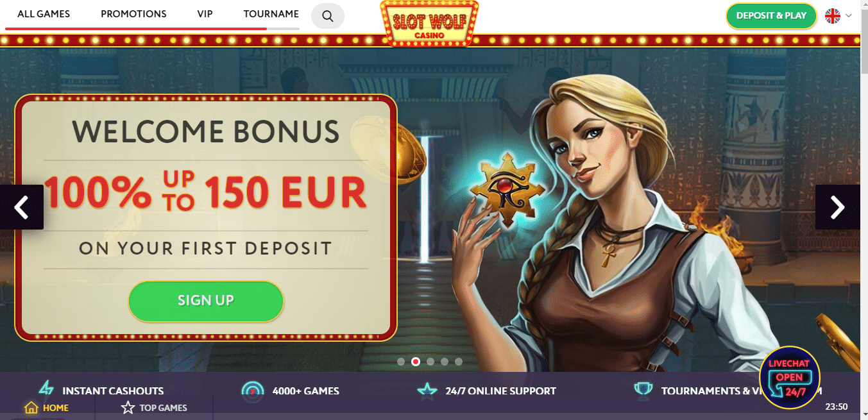Go to the next banner slide arrow
868x420 pixels.
pyautogui.click(x=838, y=207)
